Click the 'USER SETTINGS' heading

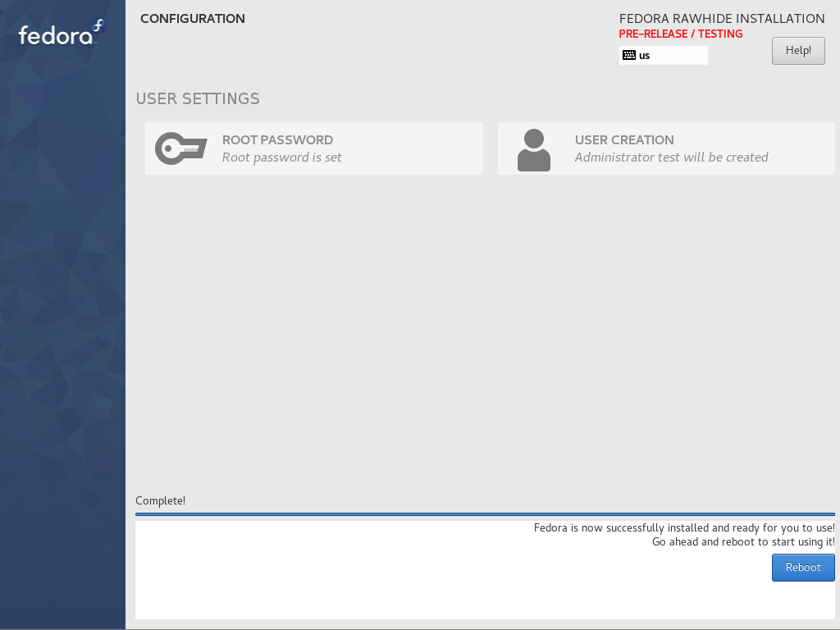coord(198,98)
